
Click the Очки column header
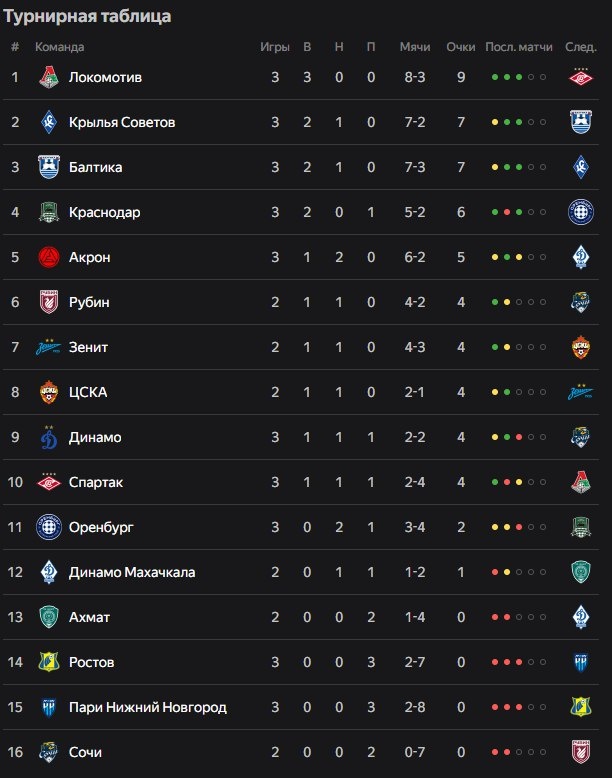tap(461, 47)
